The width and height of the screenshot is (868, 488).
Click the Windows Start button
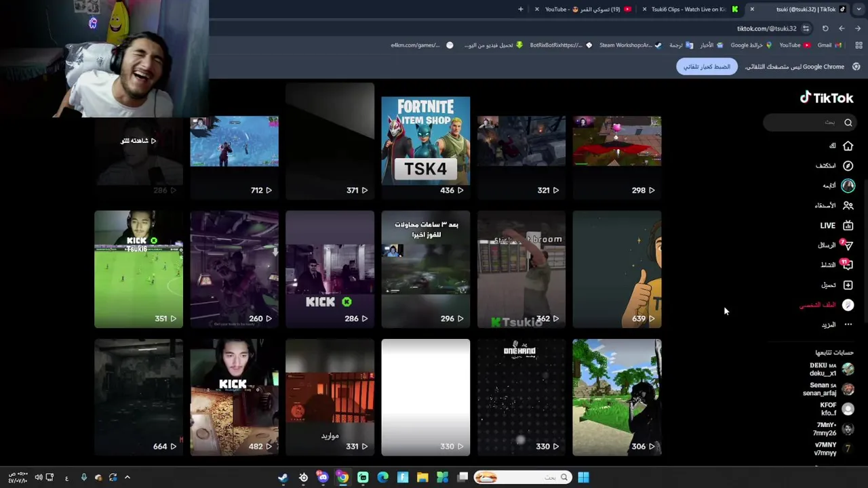point(583,478)
